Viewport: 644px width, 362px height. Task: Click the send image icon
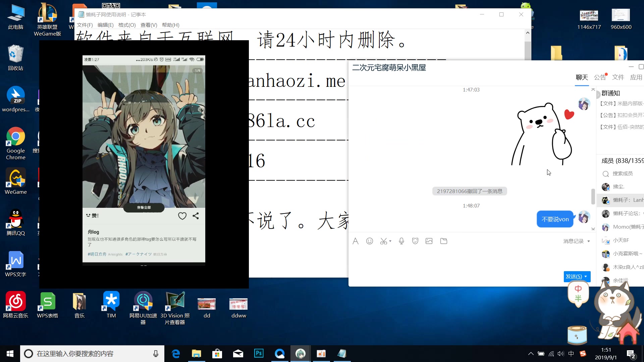[429, 241]
